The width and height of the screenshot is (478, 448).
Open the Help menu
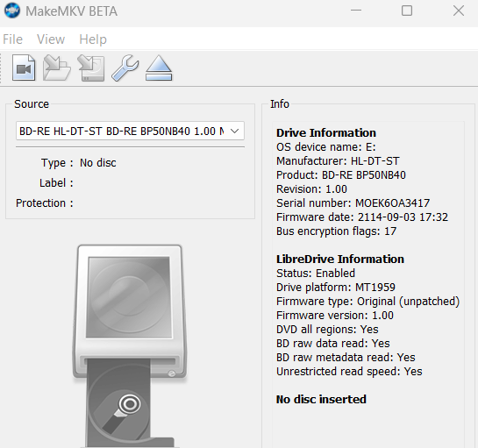93,39
